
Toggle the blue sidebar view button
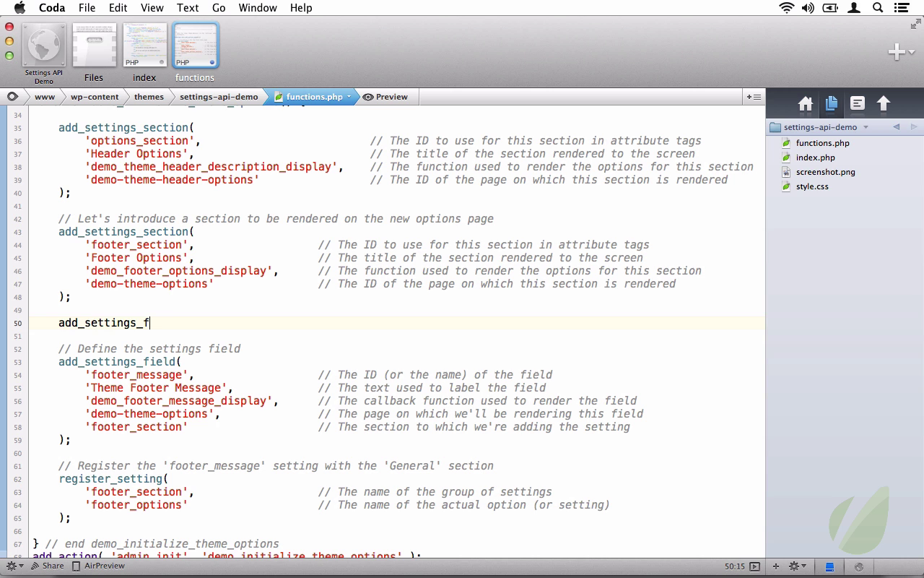830,566
